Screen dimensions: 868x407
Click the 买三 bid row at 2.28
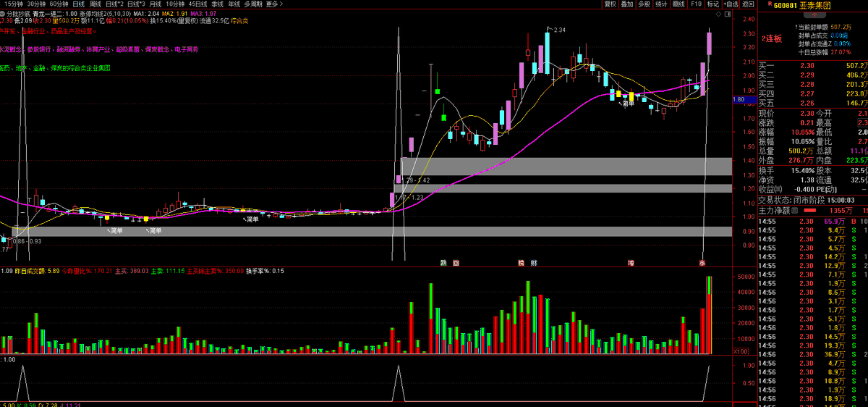point(812,85)
